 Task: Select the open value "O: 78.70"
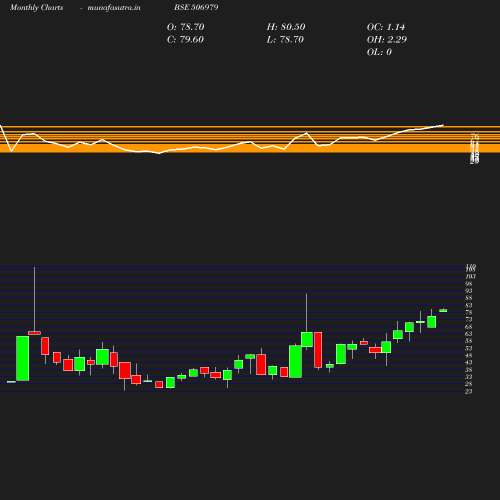click(185, 27)
